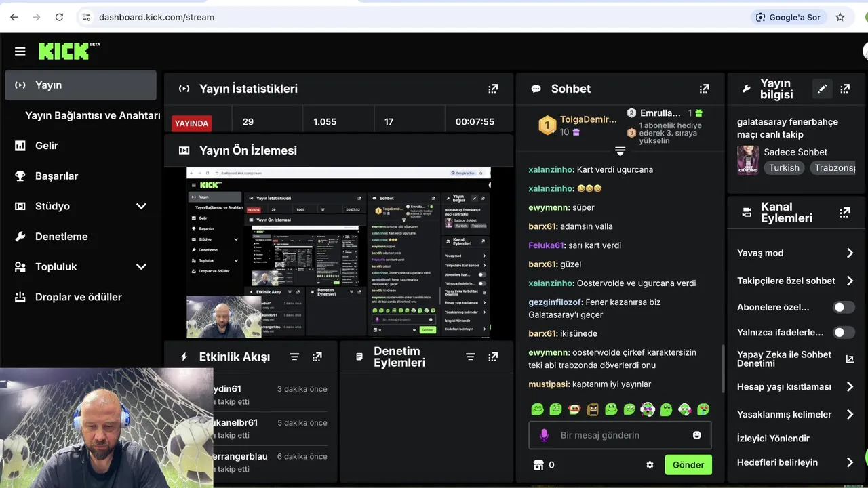Click the stream preview thumbnail

click(338, 253)
